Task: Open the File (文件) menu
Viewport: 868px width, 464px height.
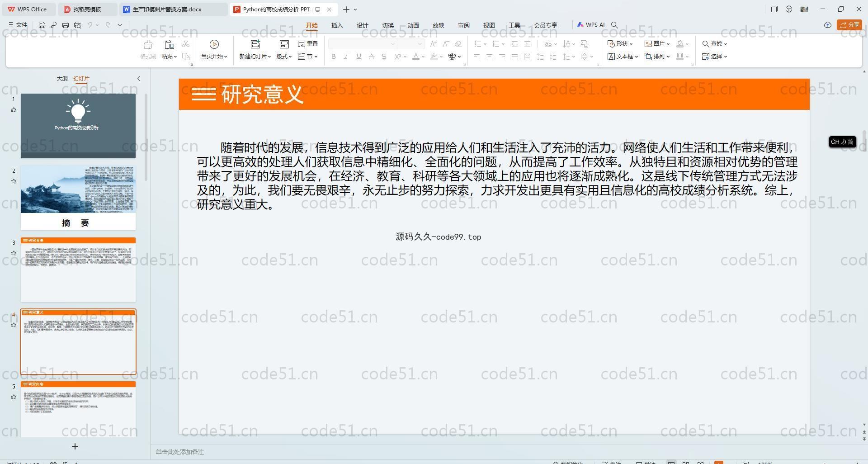Action: point(18,25)
